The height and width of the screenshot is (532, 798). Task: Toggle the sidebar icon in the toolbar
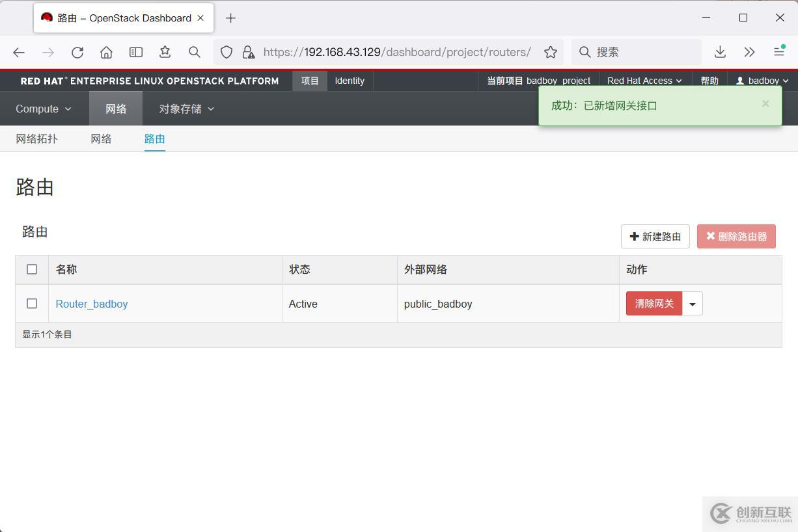[135, 52]
